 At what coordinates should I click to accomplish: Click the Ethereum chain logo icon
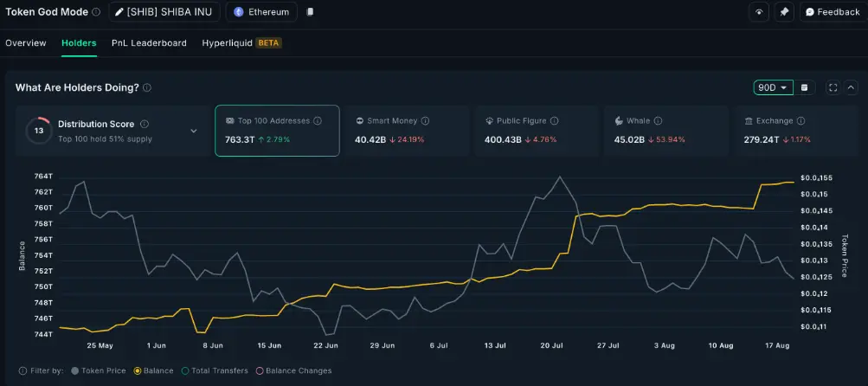click(x=239, y=11)
